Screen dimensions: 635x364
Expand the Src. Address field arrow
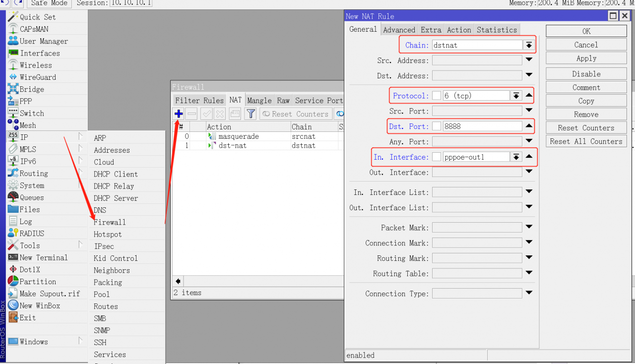tap(529, 61)
